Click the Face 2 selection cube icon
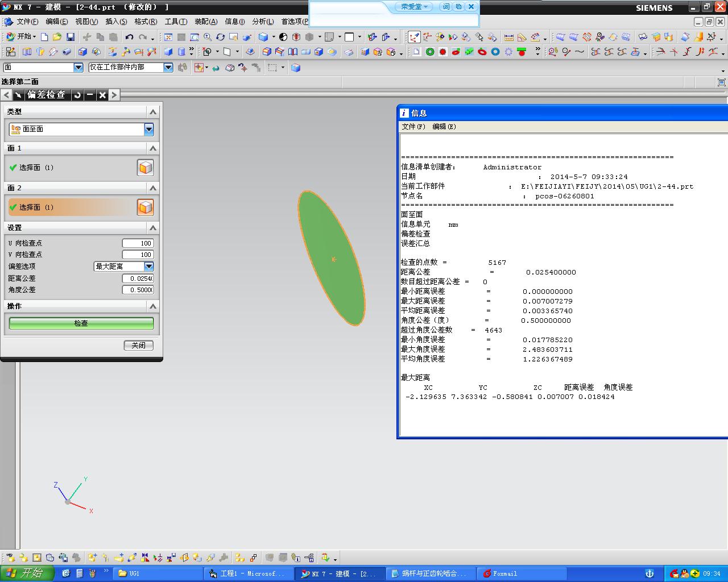This screenshot has width=728, height=582. point(146,207)
